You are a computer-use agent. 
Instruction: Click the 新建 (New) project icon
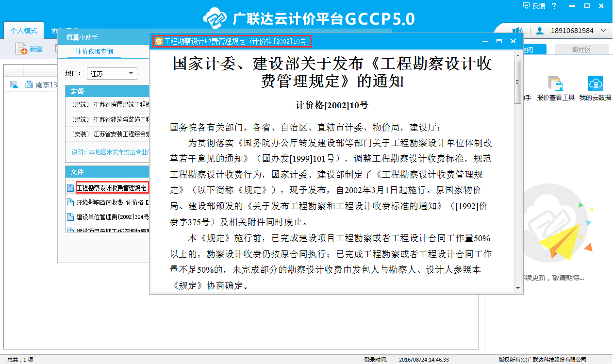click(x=21, y=49)
